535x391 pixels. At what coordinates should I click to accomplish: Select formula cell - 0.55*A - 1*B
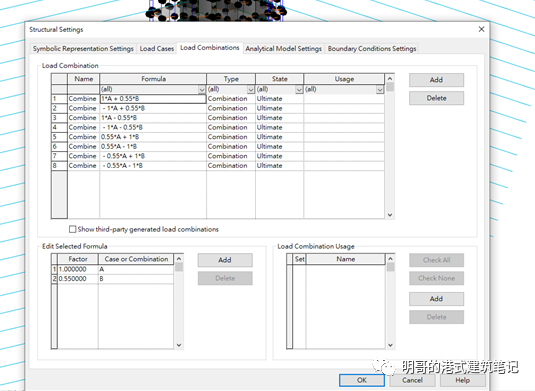coord(153,165)
